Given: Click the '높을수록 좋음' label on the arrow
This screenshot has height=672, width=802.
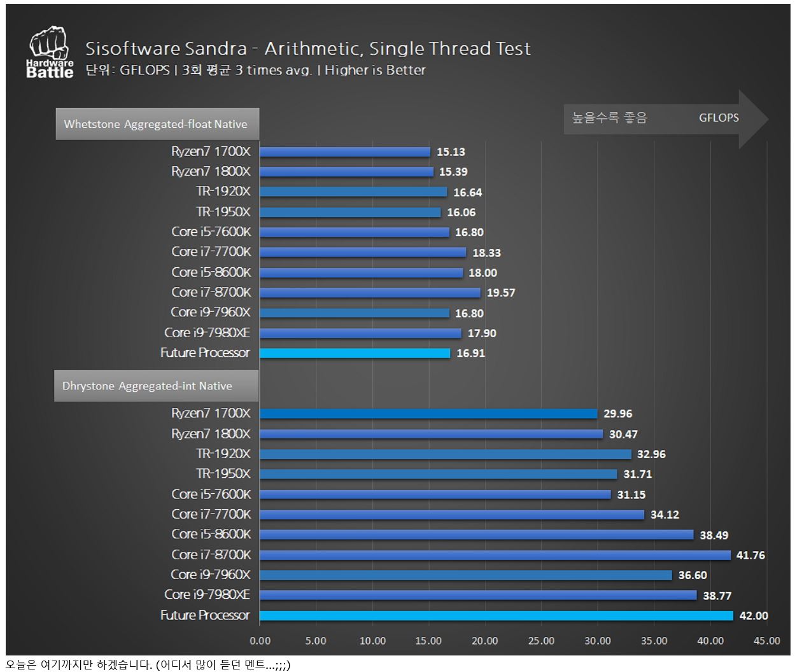Looking at the screenshot, I should pos(609,118).
